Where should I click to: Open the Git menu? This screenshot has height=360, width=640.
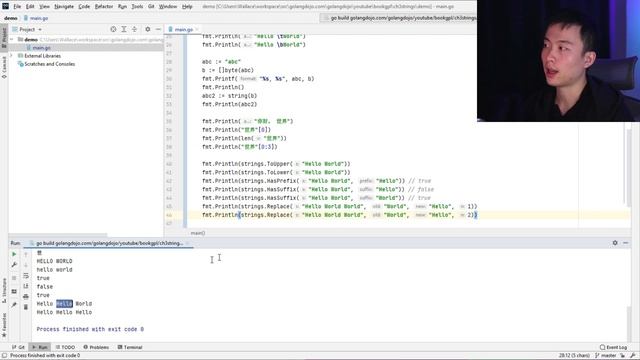[x=151, y=7]
